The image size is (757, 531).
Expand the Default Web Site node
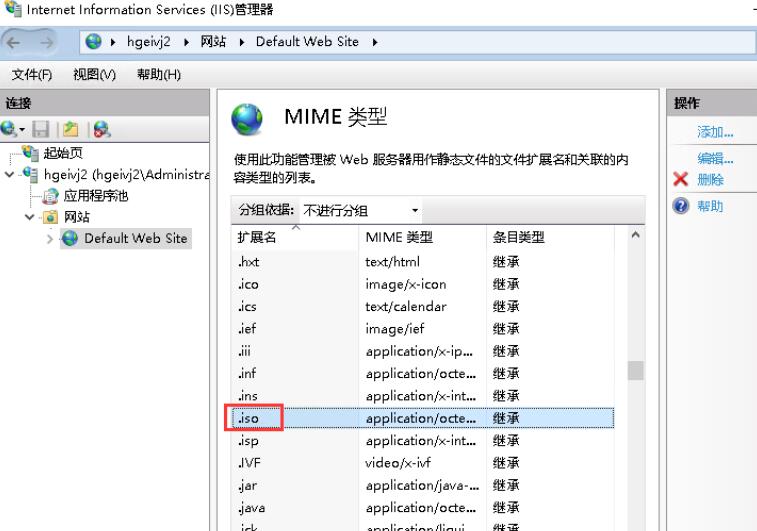tap(50, 238)
